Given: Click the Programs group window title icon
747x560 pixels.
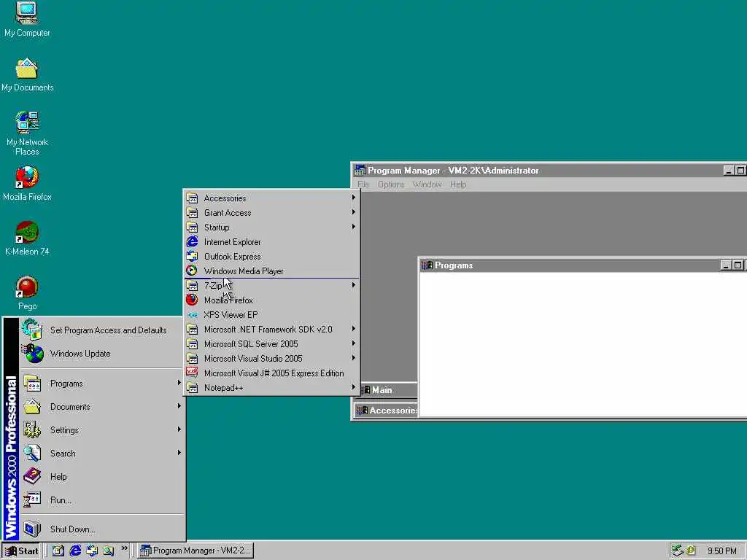Looking at the screenshot, I should point(427,265).
